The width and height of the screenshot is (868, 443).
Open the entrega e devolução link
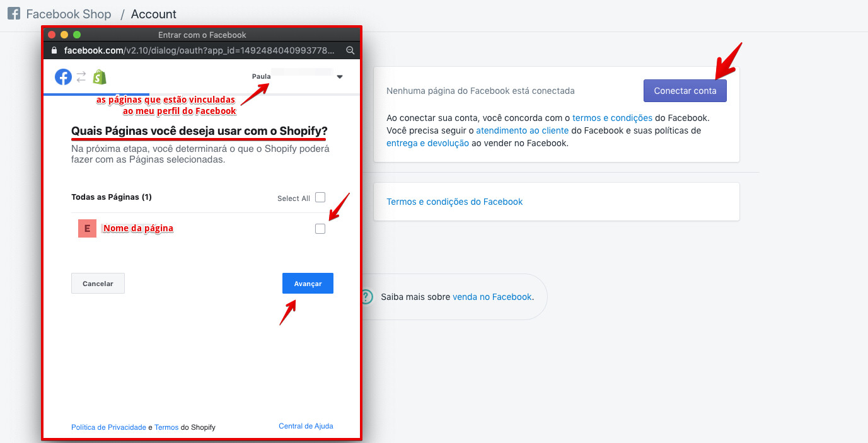coord(427,143)
